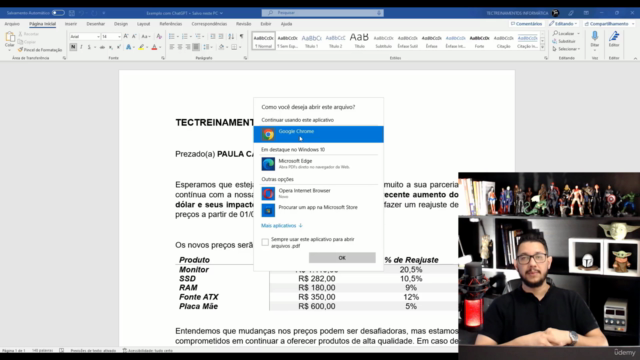Image resolution: width=640 pixels, height=360 pixels.
Task: Click the Save icon in title bar
Action: point(72,13)
